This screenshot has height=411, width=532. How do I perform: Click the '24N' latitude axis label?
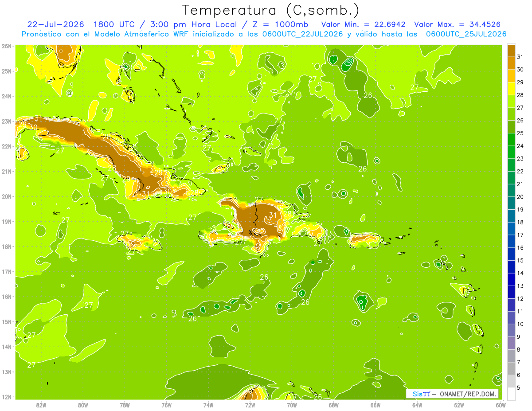[6, 96]
